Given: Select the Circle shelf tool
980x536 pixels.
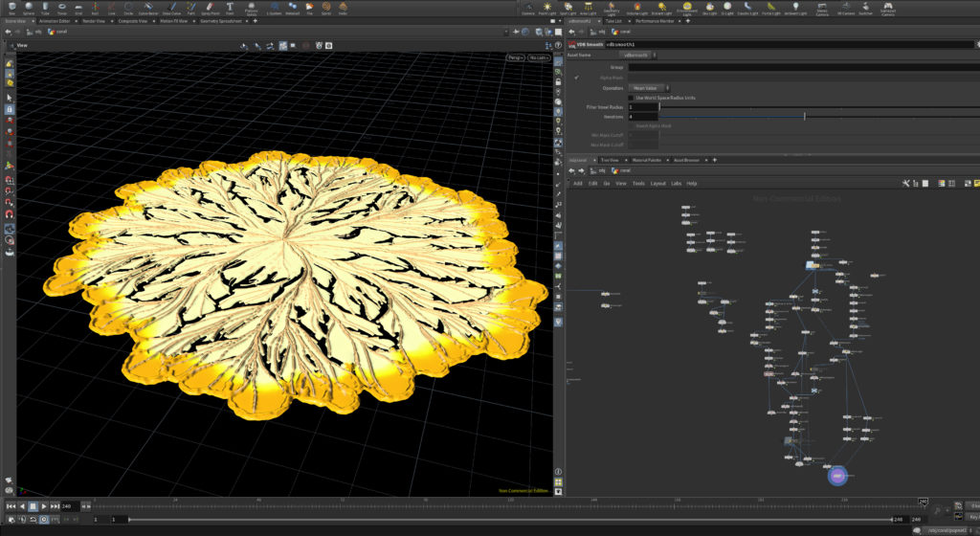Looking at the screenshot, I should click(128, 8).
